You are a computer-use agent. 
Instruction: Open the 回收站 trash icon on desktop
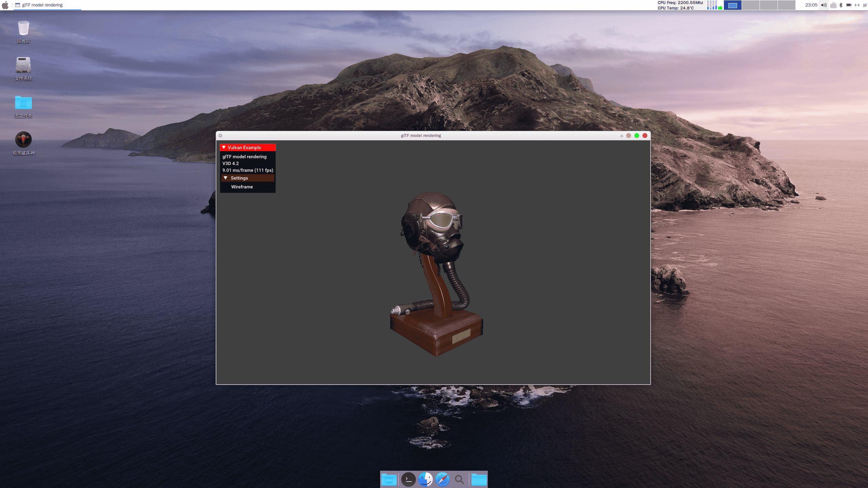23,28
